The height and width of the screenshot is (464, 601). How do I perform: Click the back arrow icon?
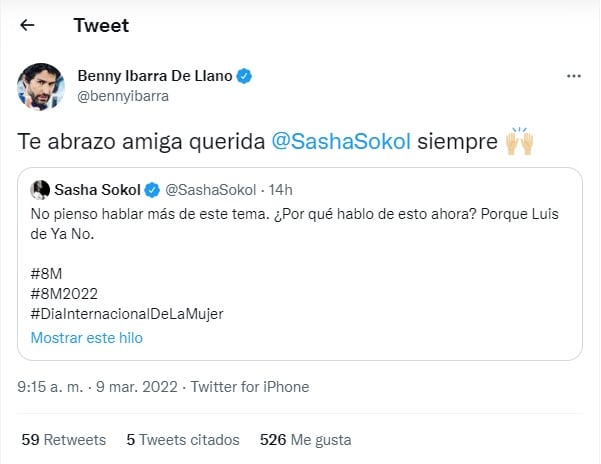(x=27, y=25)
